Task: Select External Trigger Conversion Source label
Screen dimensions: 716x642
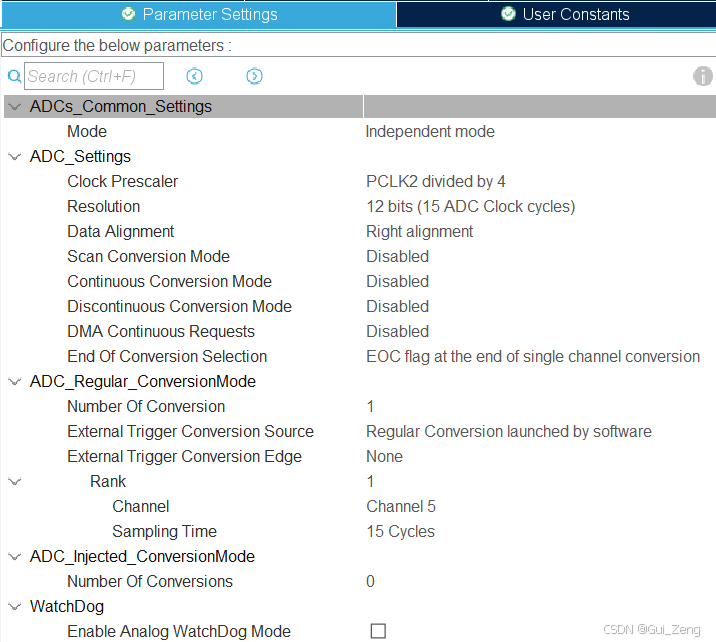Action: click(190, 432)
